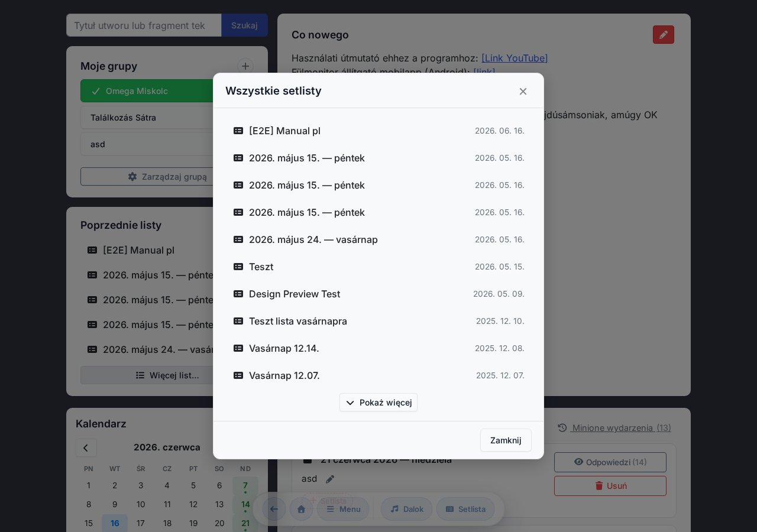This screenshot has width=757, height=532.
Task: Select day 10 in the calendar
Action: tap(141, 504)
